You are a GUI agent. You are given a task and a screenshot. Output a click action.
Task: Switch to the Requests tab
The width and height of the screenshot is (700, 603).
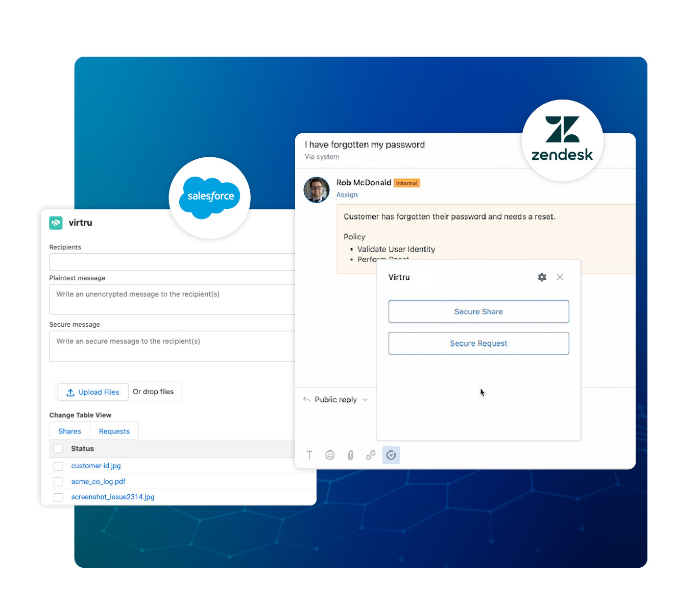pyautogui.click(x=114, y=430)
